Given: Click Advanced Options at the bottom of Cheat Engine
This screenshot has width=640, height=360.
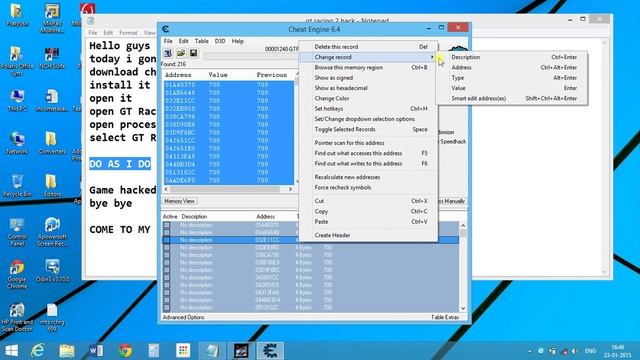Looking at the screenshot, I should [183, 317].
